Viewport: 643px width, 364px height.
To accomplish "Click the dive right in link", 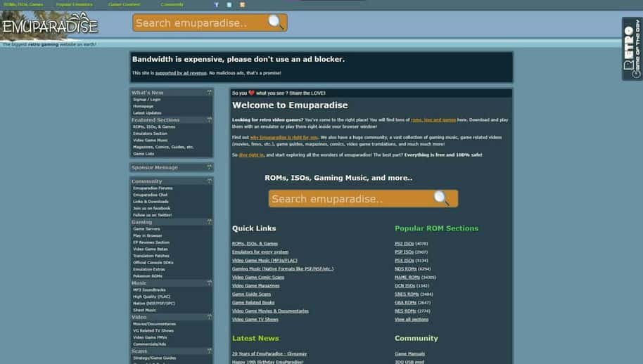I will coord(251,155).
